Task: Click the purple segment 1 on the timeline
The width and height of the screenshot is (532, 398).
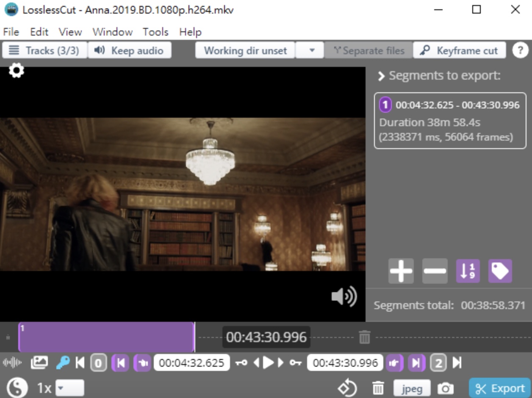Action: point(106,337)
